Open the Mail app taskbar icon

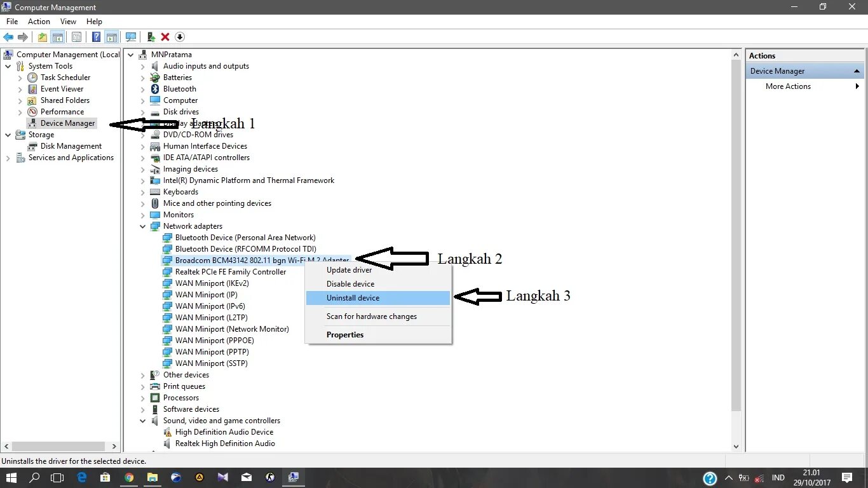(247, 477)
